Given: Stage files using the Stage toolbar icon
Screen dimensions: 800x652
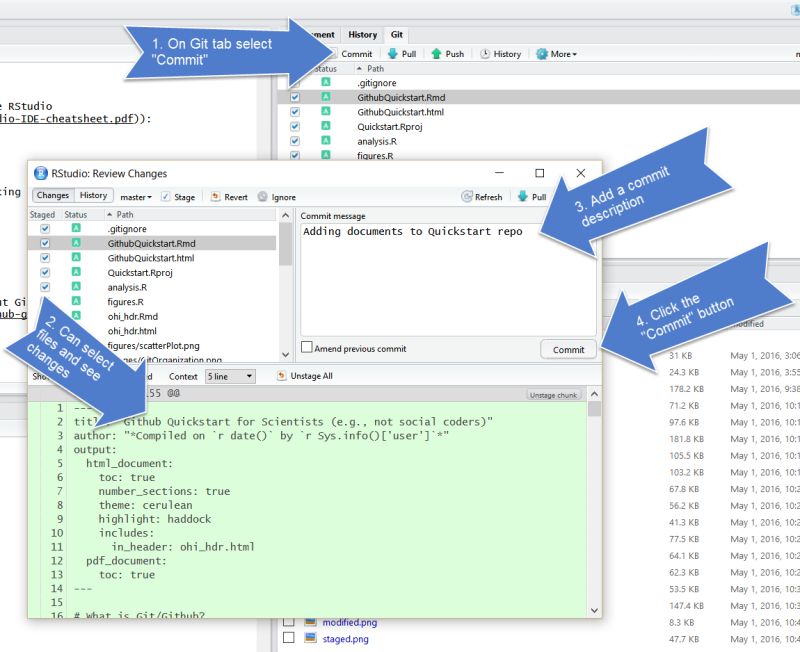Looking at the screenshot, I should click(x=180, y=196).
